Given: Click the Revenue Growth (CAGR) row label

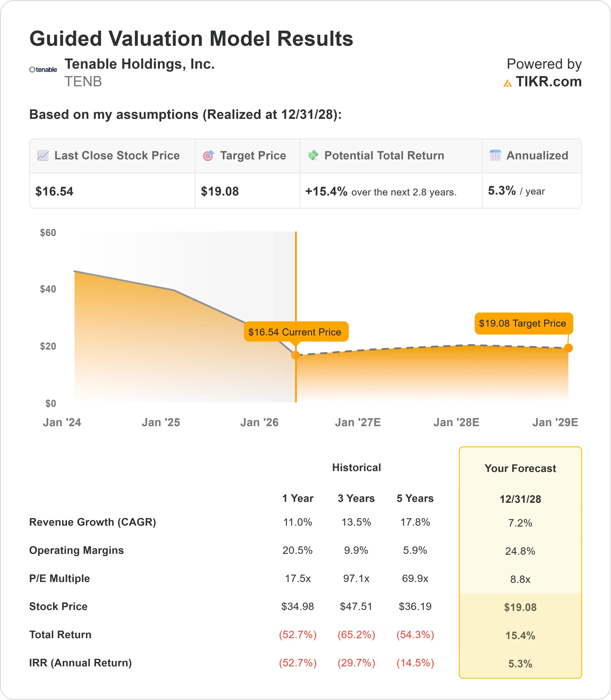Looking at the screenshot, I should 92,522.
